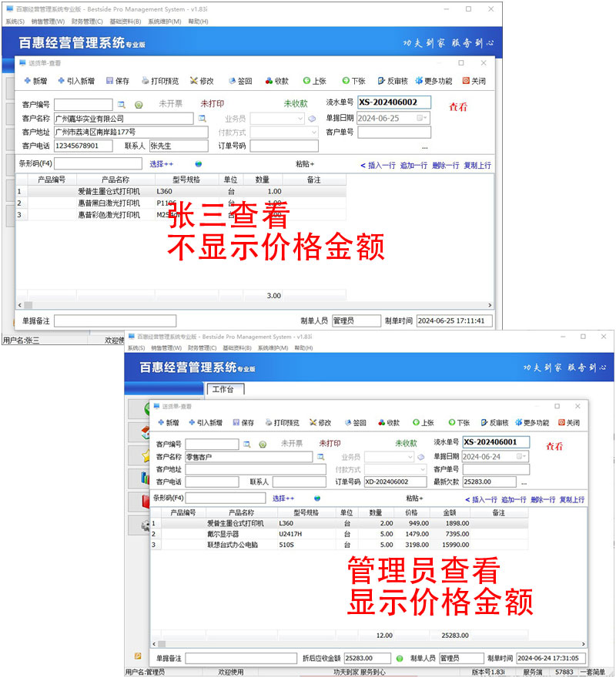
Task: Go to 上张 record in lower window
Action: (x=423, y=422)
